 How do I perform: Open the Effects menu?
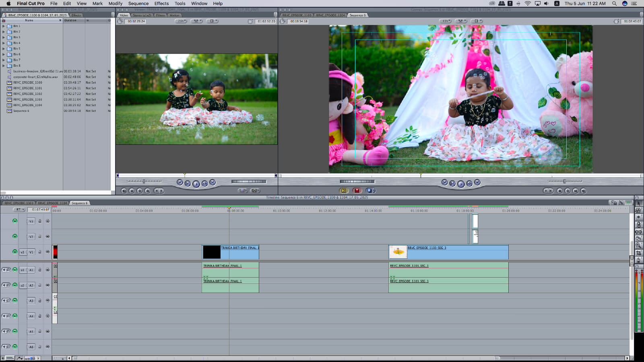click(161, 3)
